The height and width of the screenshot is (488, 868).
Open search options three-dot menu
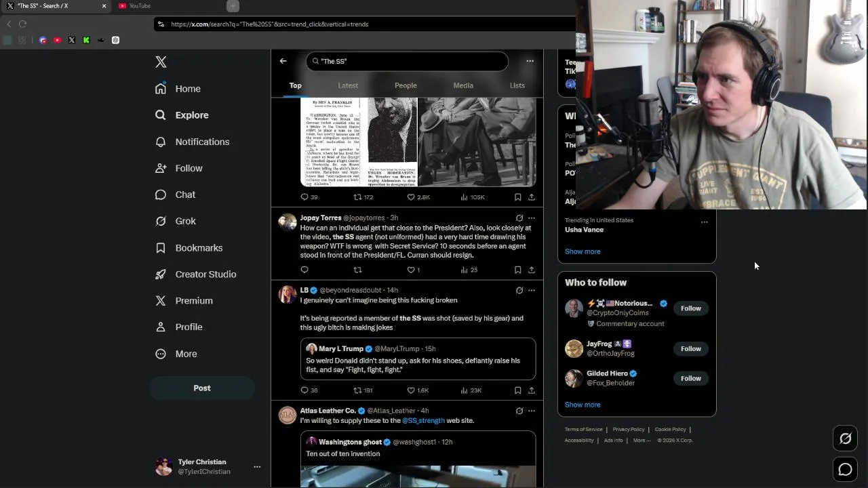pos(530,61)
